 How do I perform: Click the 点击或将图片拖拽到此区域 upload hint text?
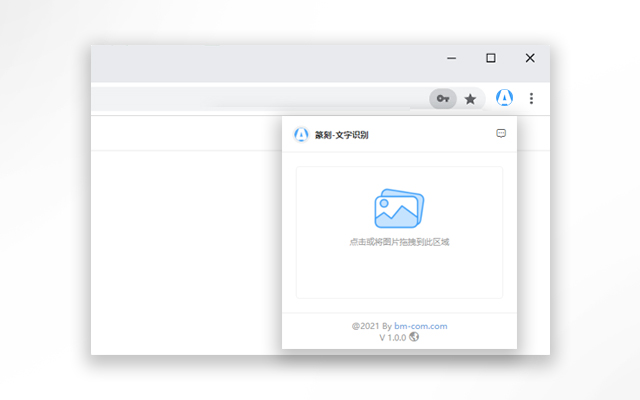click(399, 242)
